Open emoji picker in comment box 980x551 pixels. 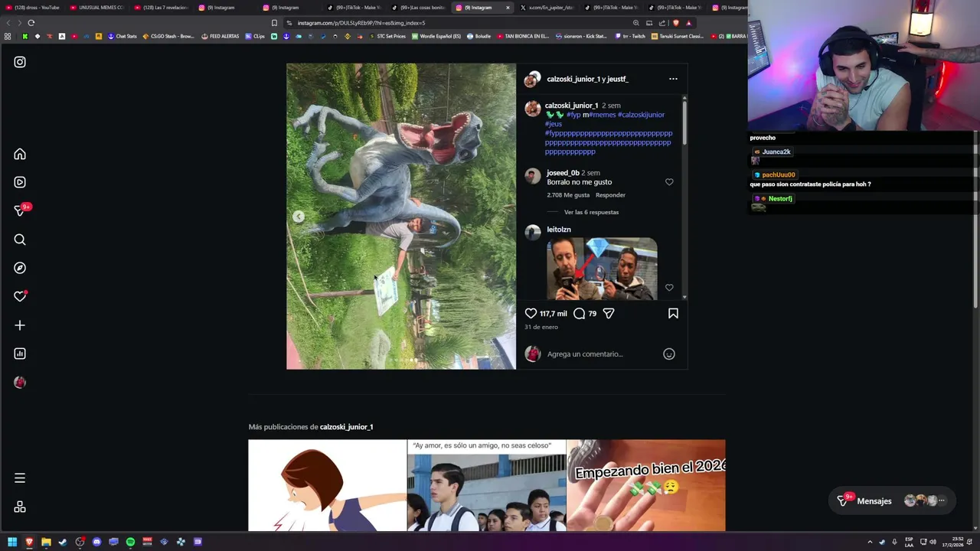(669, 354)
